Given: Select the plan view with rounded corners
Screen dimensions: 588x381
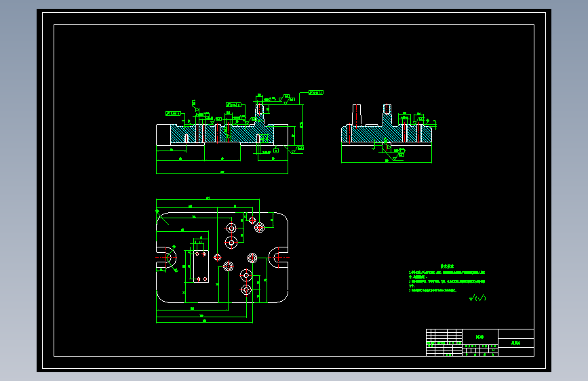Looking at the screenshot, I should tap(222, 257).
